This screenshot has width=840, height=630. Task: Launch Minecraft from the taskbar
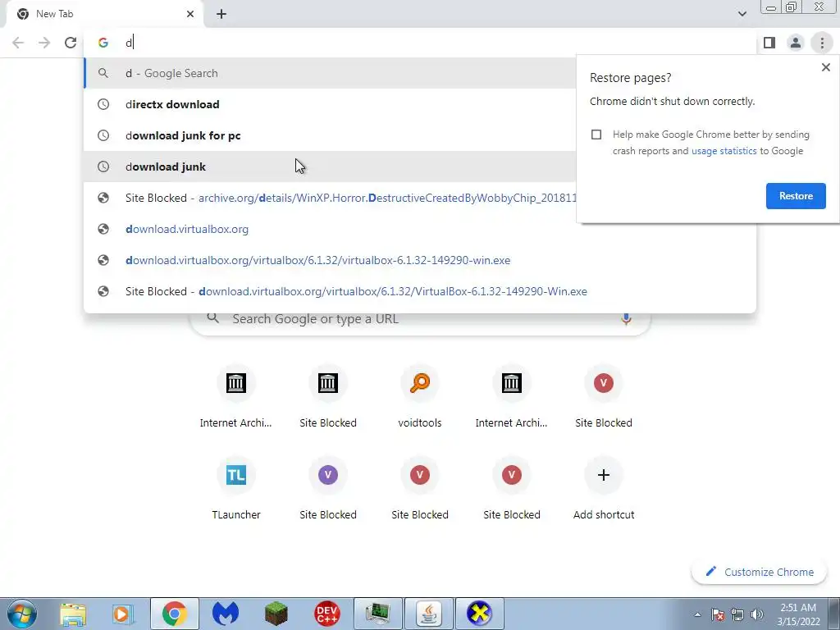point(276,614)
